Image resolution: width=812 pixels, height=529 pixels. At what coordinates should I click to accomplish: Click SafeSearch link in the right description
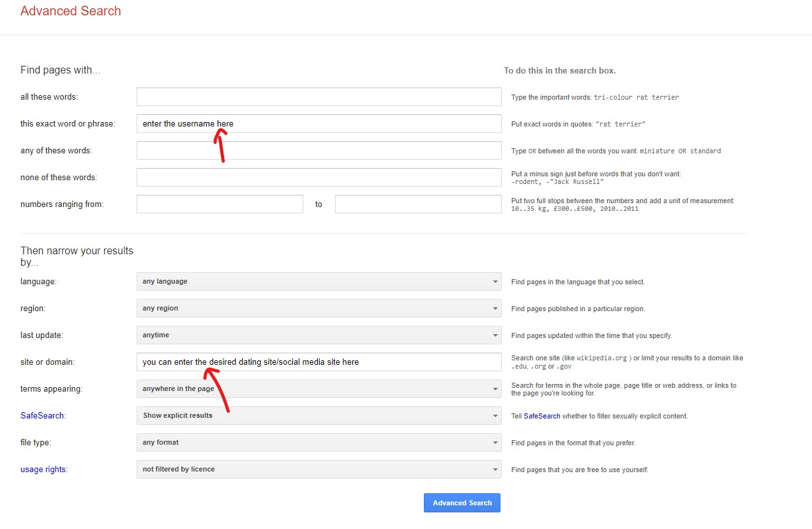point(541,416)
